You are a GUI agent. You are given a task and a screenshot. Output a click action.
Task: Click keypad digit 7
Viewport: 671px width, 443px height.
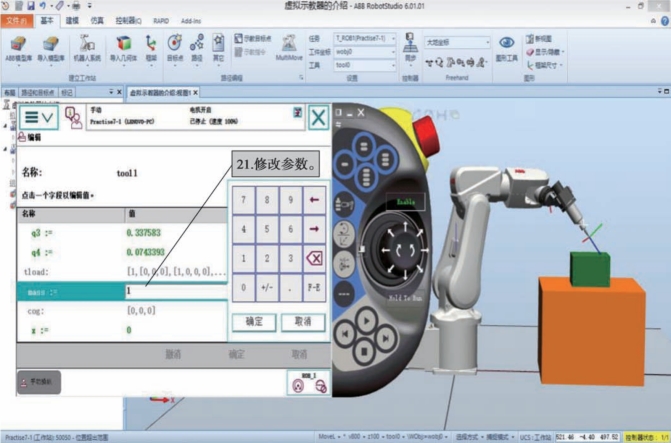(x=243, y=200)
